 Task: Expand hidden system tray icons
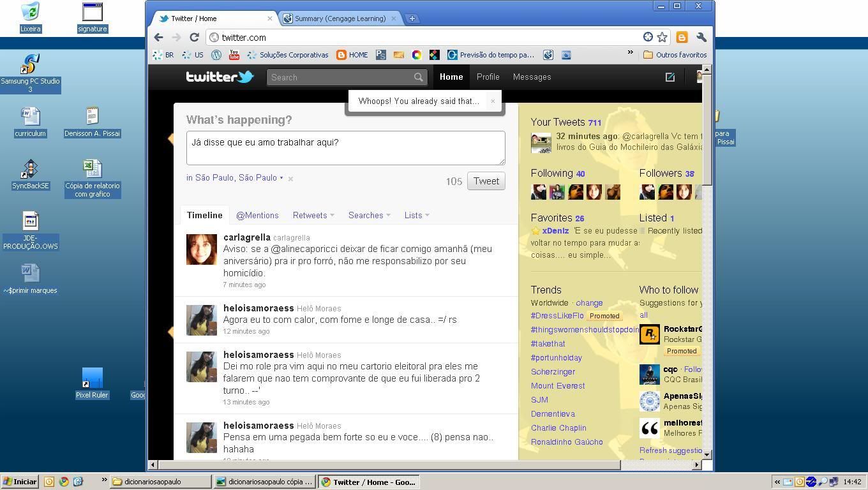(777, 482)
